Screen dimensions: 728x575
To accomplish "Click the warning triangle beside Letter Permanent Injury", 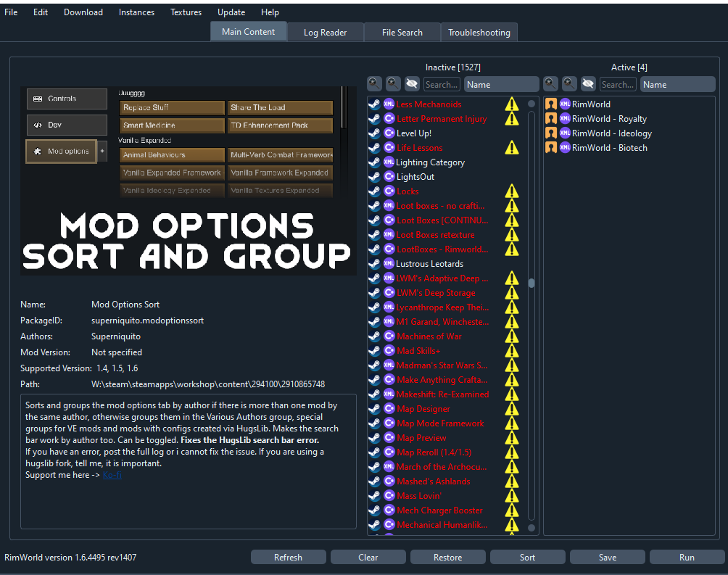I will click(512, 118).
